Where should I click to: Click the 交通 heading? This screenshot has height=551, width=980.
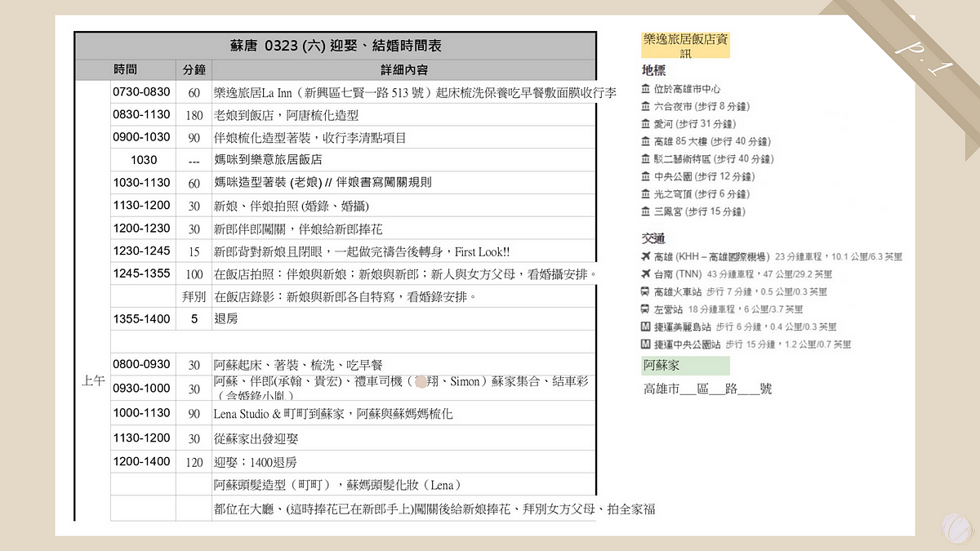654,238
